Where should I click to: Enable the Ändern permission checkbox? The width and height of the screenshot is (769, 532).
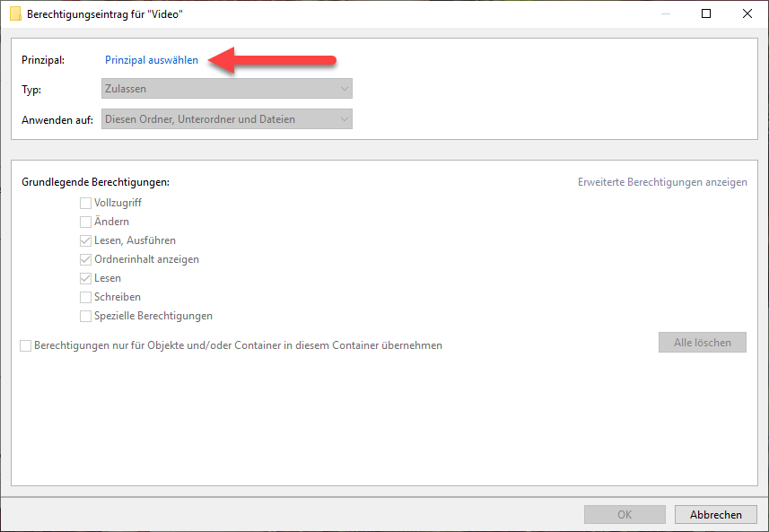(85, 222)
